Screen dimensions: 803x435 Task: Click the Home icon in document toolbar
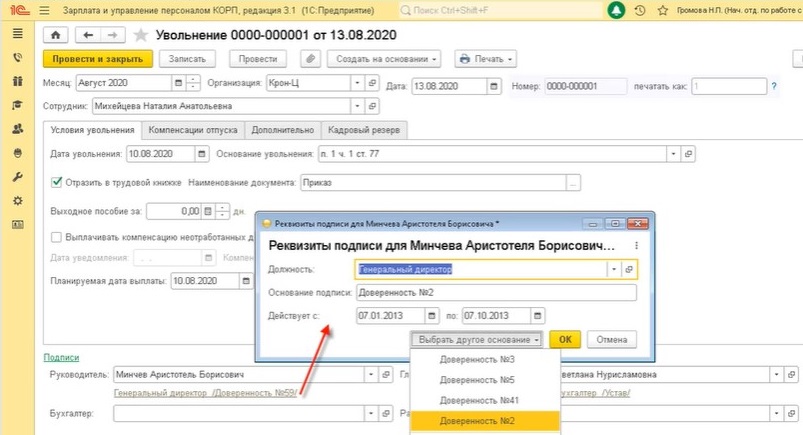point(56,35)
